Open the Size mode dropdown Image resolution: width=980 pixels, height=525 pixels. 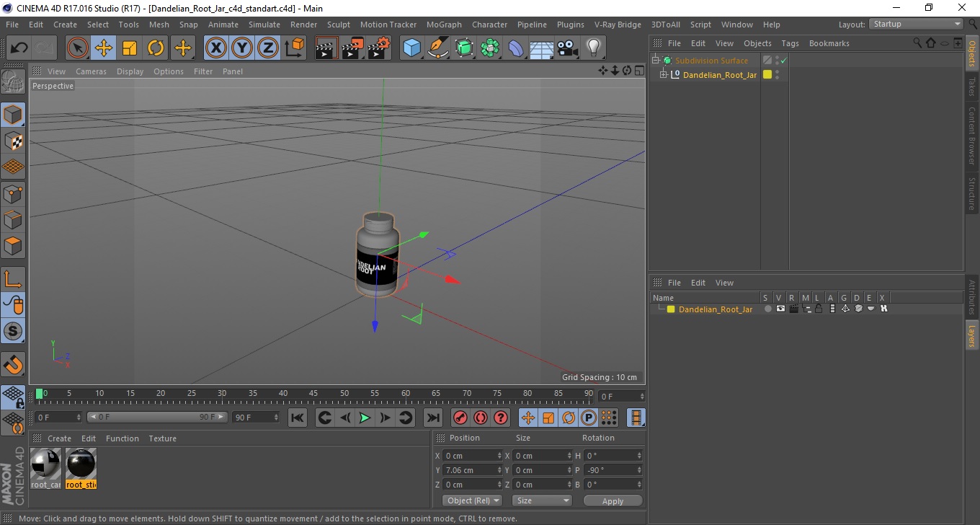click(542, 500)
